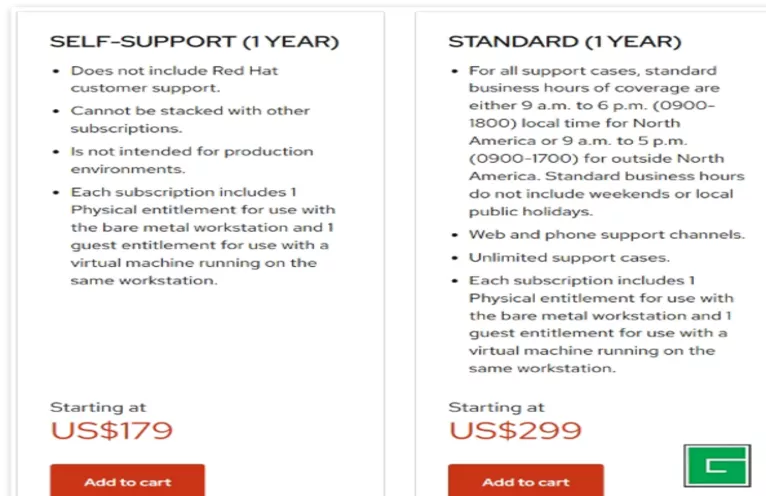Add Standard US$299 subscription to cart
The width and height of the screenshot is (766, 496).
click(525, 481)
